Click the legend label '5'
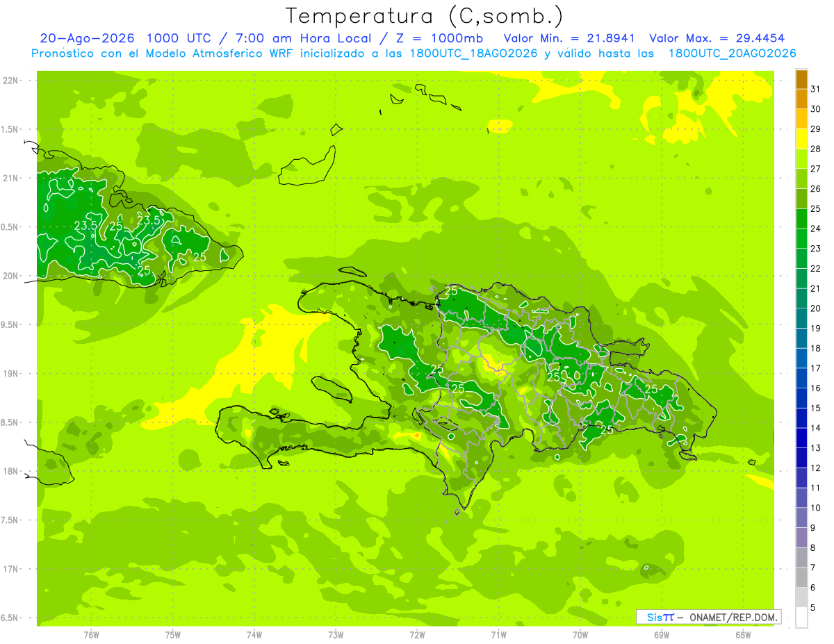The height and width of the screenshot is (644, 834). pos(813,608)
